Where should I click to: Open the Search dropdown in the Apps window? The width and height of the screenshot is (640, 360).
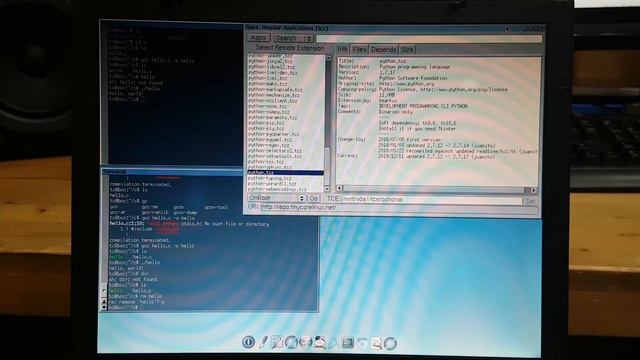point(293,38)
